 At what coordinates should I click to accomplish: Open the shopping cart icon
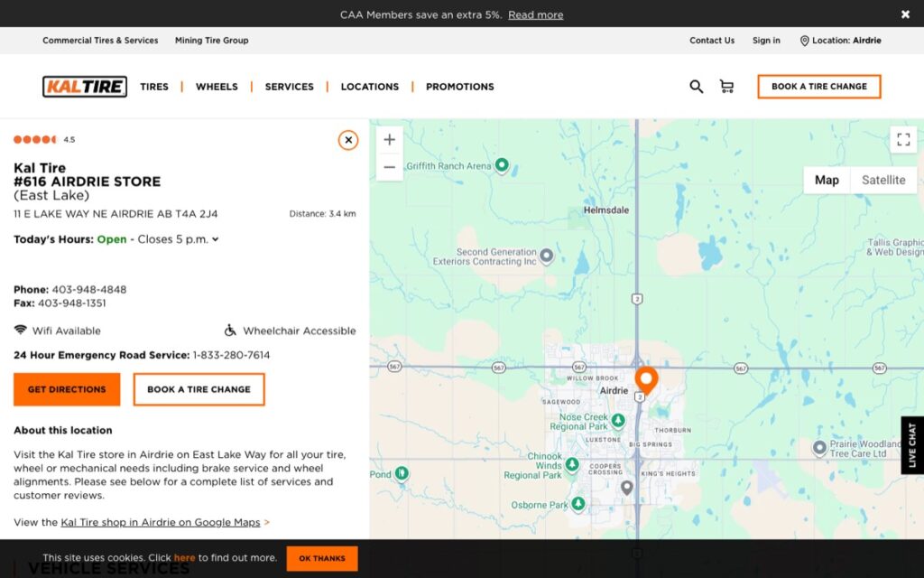[x=726, y=87]
